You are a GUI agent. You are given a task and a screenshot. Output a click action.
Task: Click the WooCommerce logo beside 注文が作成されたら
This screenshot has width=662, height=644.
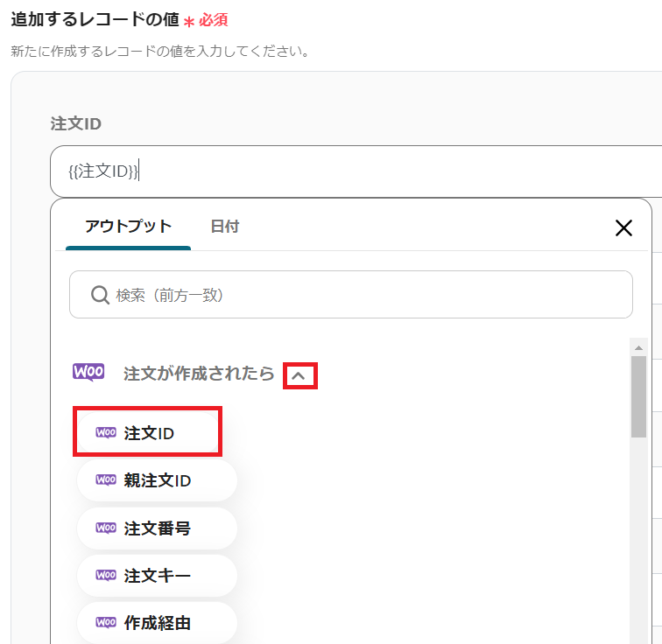coord(88,373)
